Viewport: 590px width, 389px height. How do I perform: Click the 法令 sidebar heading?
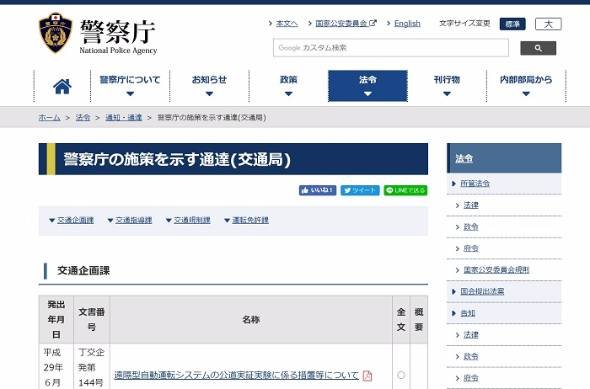[x=504, y=158]
